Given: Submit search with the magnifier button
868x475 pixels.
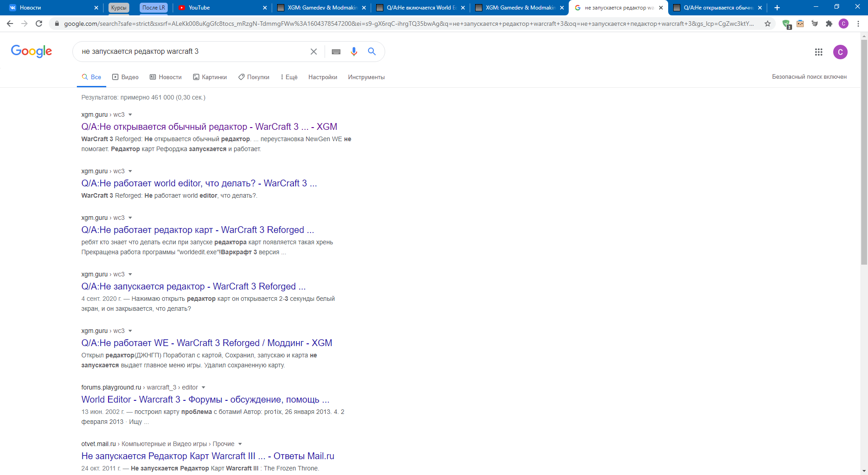Looking at the screenshot, I should point(372,52).
